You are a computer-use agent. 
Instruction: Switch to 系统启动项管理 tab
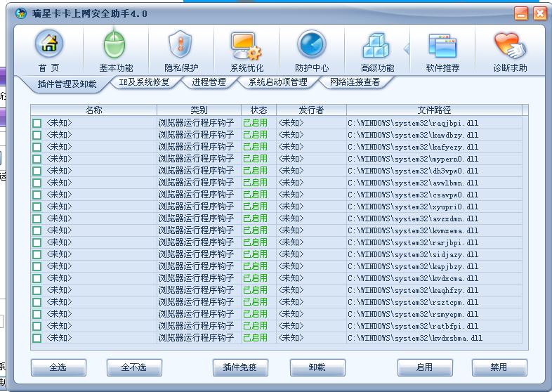point(278,82)
